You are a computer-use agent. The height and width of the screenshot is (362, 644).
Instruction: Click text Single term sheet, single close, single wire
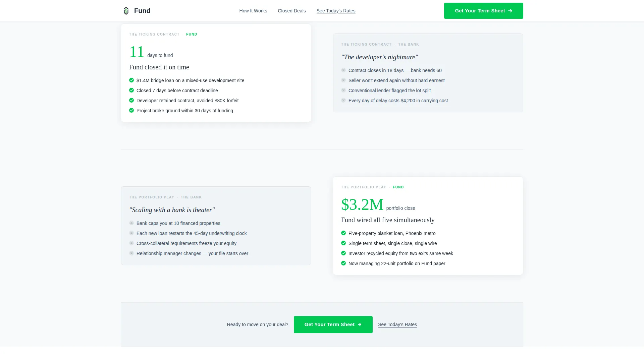click(393, 243)
